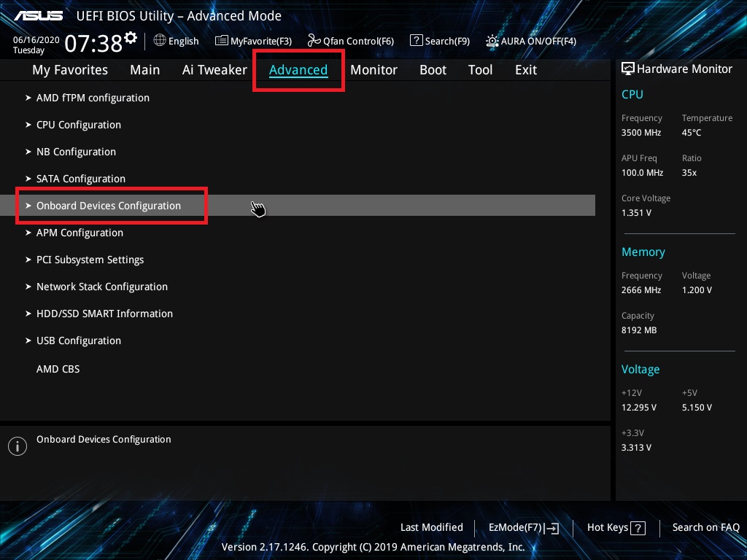Open Onboard Devices Configuration entry
The height and width of the screenshot is (560, 747).
click(109, 206)
